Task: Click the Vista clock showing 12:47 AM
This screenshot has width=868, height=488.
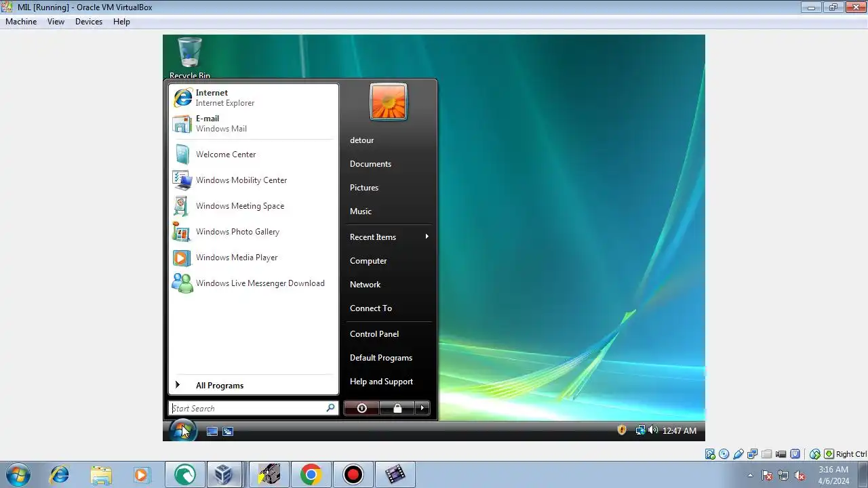Action: tap(679, 431)
